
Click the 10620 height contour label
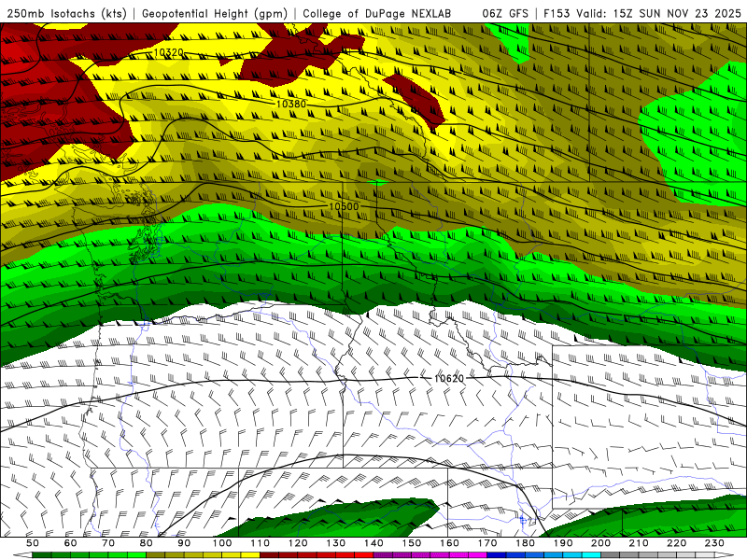point(449,378)
